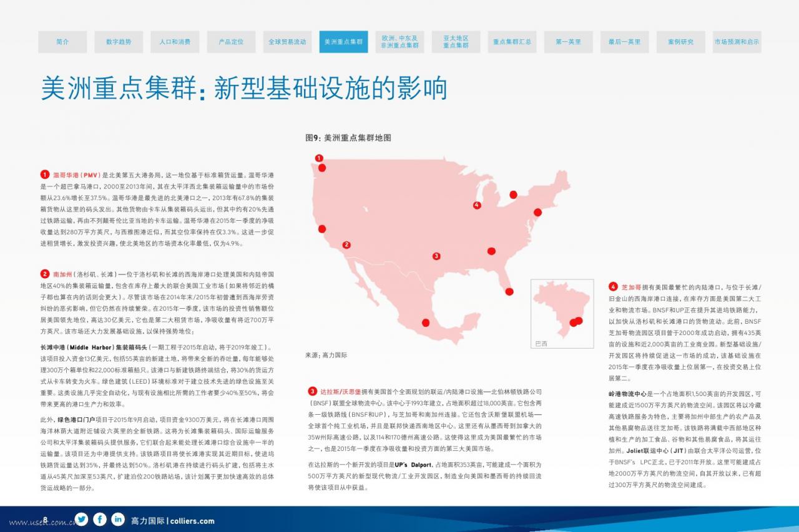Click numbered marker 1 beside 温哥华港 paragraph

[45, 175]
